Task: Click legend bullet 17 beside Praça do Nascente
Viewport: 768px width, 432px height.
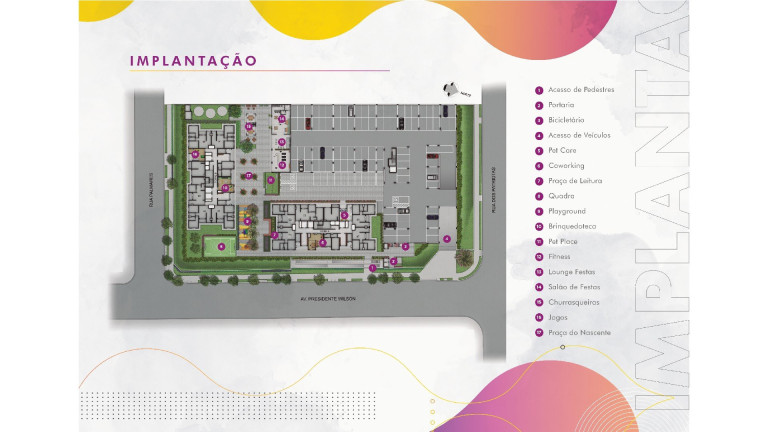Action: (539, 333)
